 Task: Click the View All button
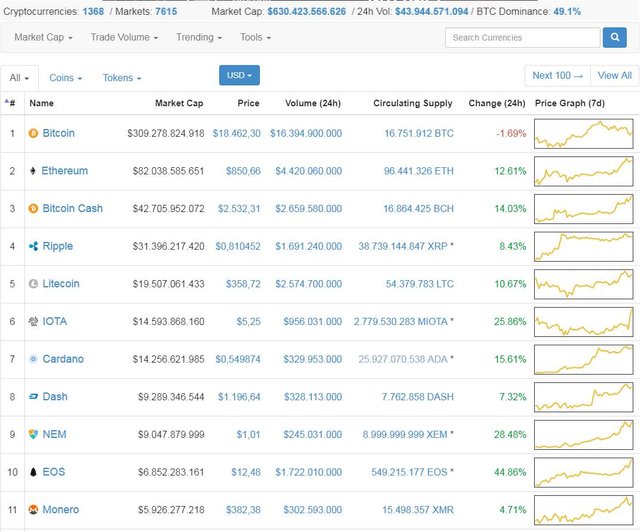614,76
